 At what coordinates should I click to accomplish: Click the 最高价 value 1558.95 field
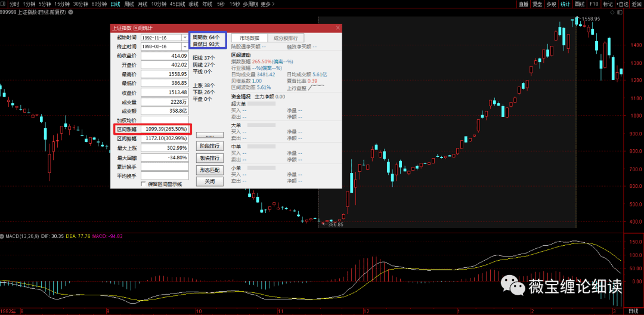point(165,74)
